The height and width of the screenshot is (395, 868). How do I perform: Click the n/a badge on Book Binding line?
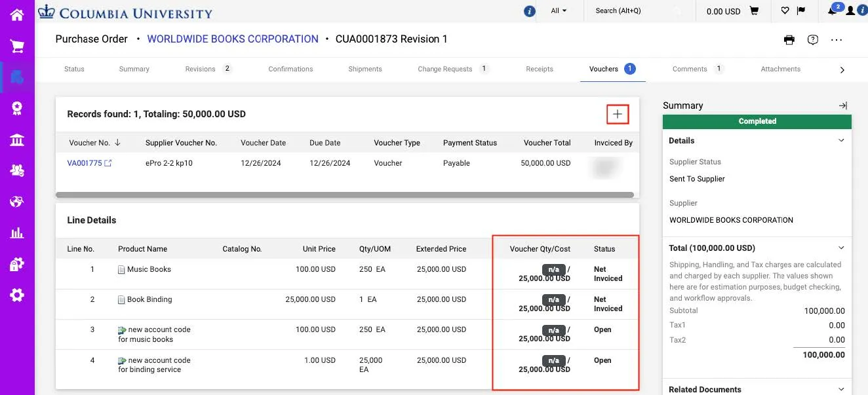pos(553,299)
